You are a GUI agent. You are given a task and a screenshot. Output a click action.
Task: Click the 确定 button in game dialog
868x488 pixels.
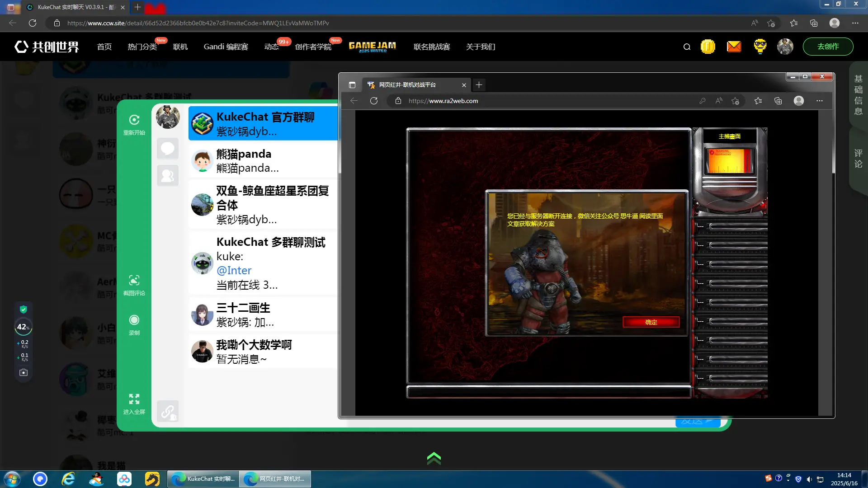coord(651,322)
